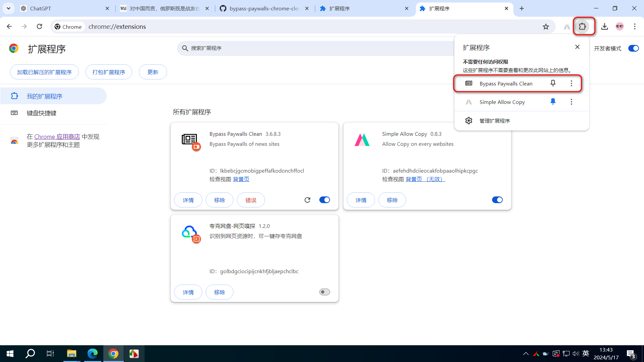644x362 pixels.
Task: Click 更新 button
Action: [153, 72]
